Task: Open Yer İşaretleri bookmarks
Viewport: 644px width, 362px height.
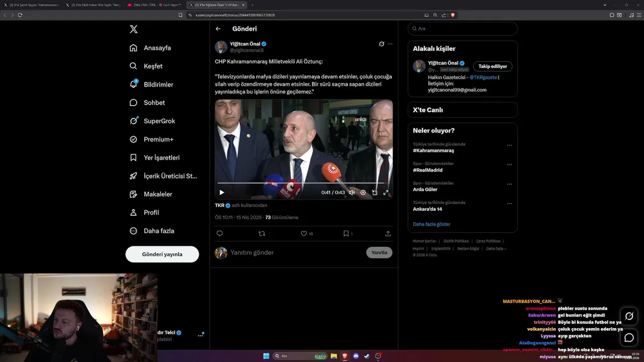Action: pos(154,157)
